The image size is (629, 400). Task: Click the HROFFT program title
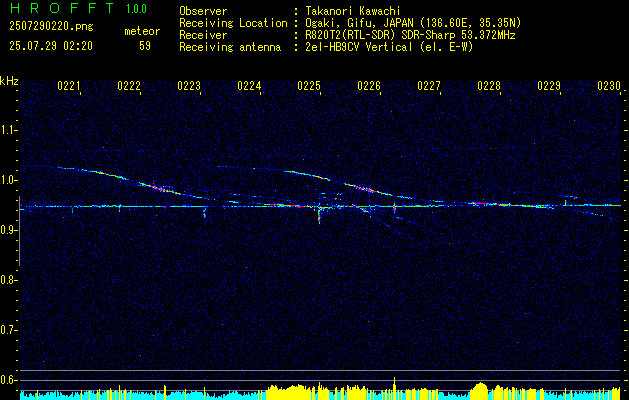(x=62, y=8)
